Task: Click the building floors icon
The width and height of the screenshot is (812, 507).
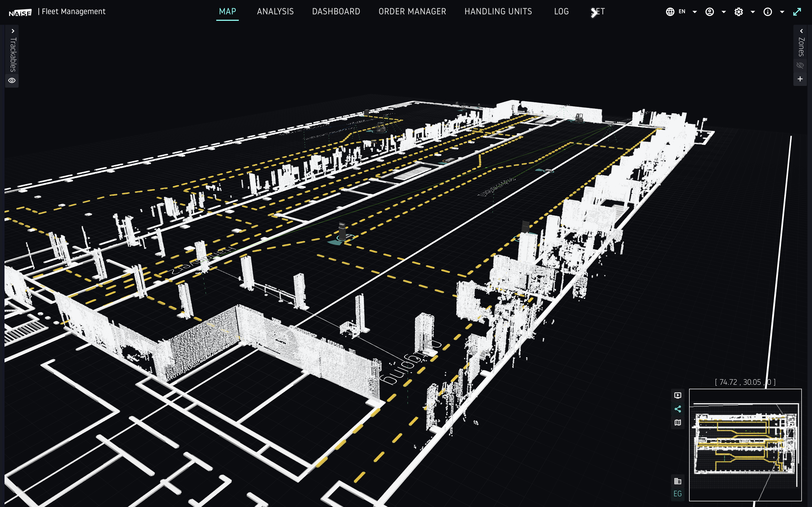Action: click(678, 481)
